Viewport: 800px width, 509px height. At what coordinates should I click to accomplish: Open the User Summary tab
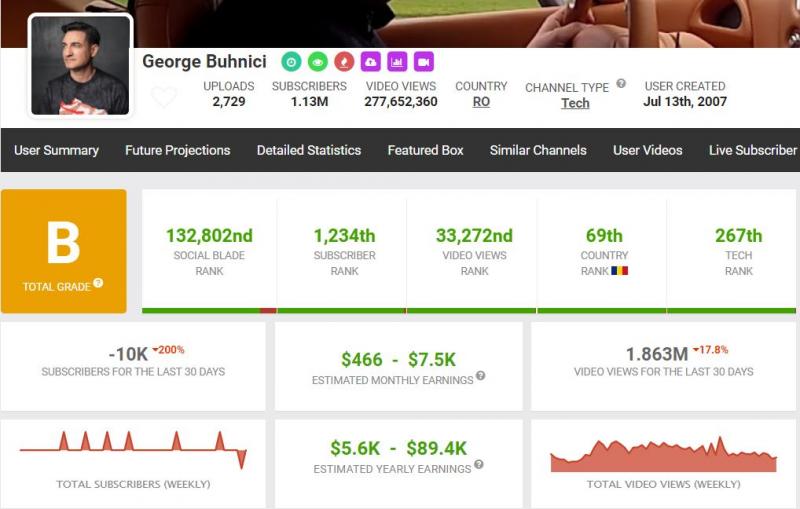(56, 150)
